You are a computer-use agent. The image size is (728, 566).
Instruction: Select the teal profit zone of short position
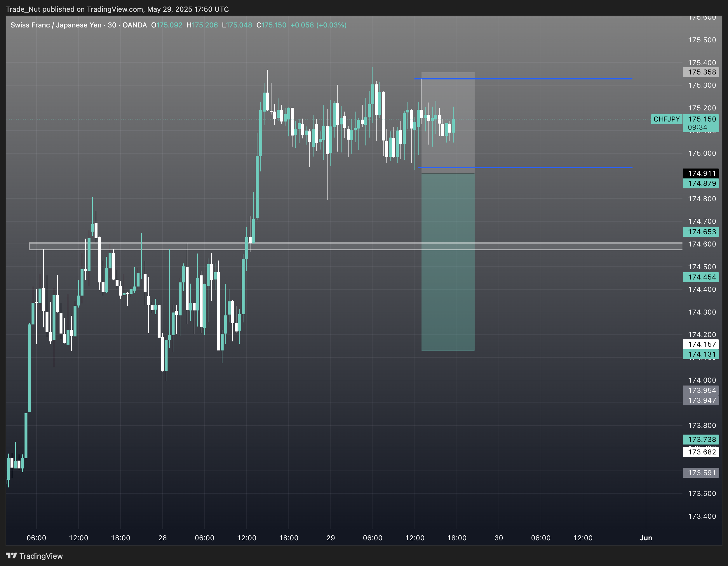pos(448,262)
